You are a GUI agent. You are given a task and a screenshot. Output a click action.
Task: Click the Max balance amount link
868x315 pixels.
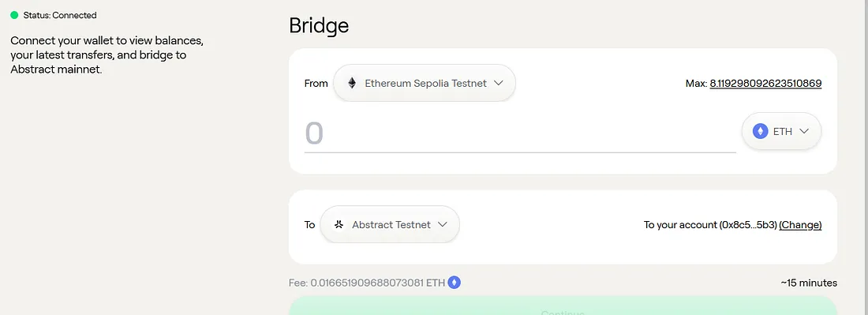pos(765,84)
